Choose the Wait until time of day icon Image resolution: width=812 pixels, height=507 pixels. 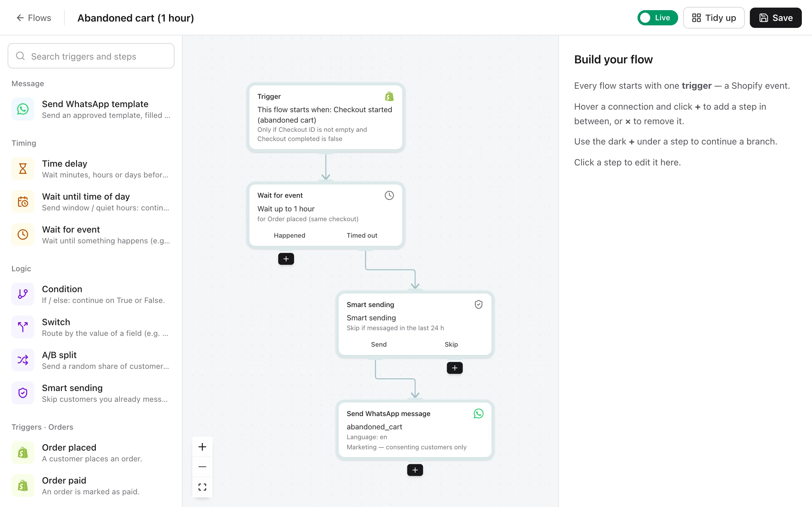(x=23, y=202)
